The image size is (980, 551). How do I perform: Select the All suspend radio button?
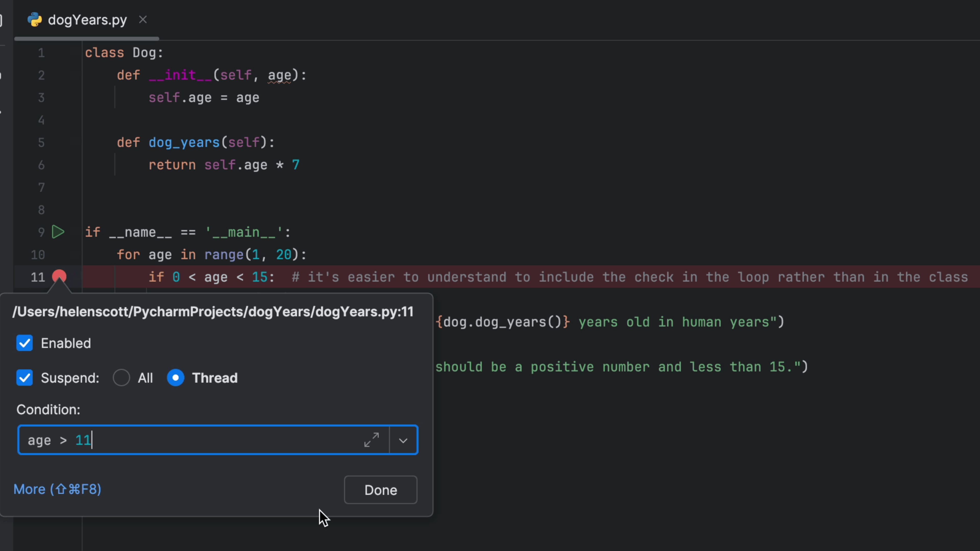(121, 378)
